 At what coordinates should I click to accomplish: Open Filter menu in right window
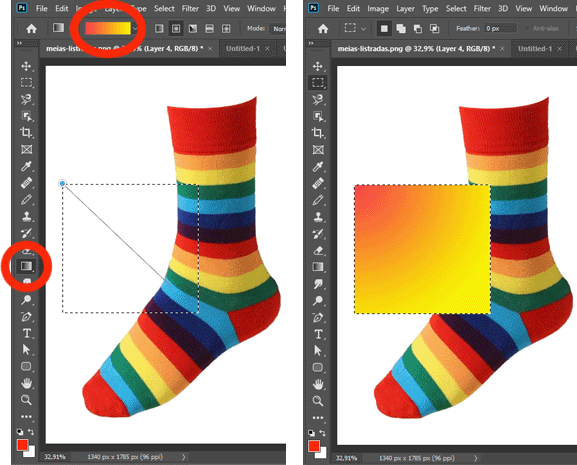tap(482, 8)
